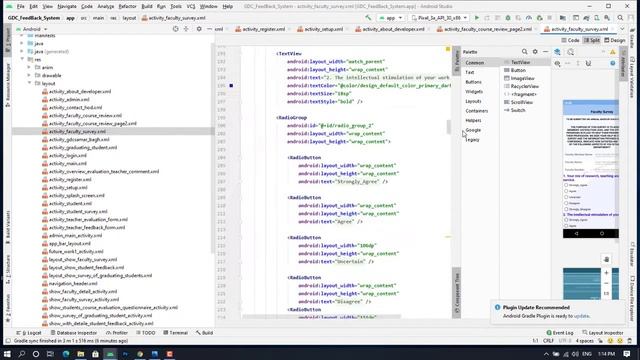The width and height of the screenshot is (640, 360).
Task: Select Buttons category in Palette
Action: pos(473,82)
